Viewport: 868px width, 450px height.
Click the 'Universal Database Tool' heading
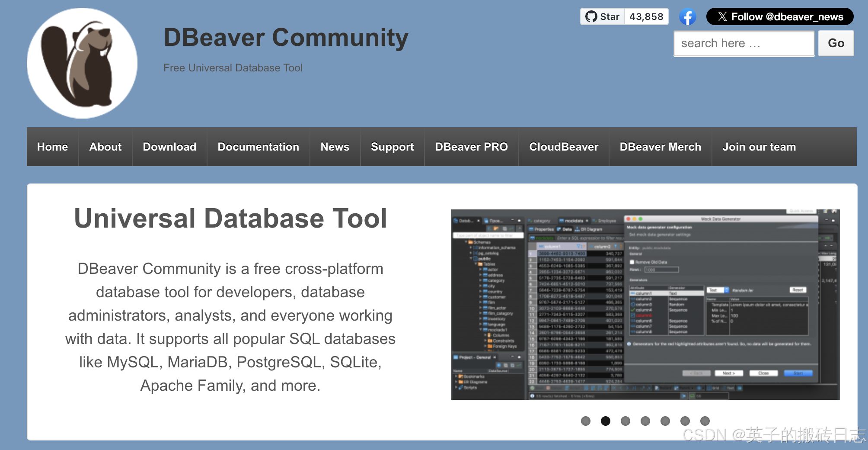230,218
